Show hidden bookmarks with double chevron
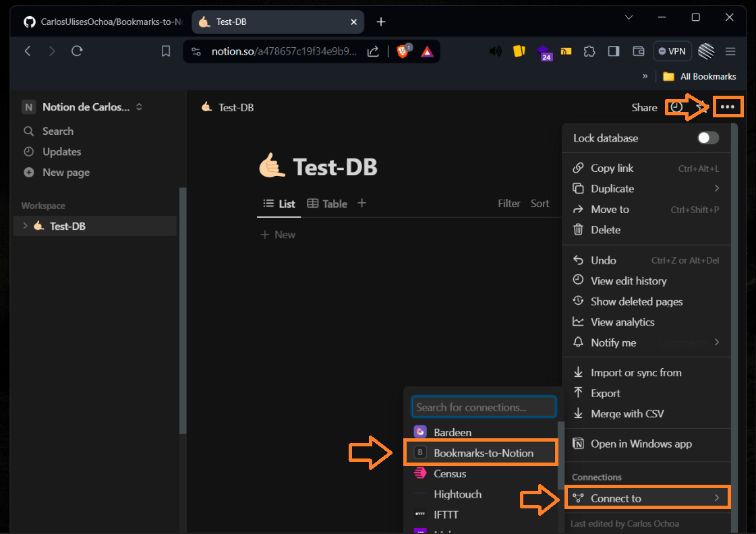Image resolution: width=756 pixels, height=534 pixels. pos(645,76)
